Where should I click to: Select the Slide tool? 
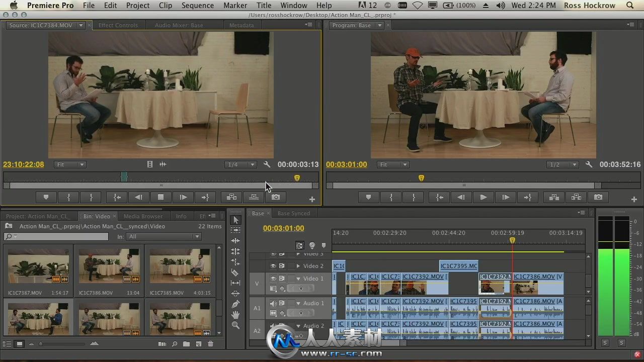coord(235,294)
